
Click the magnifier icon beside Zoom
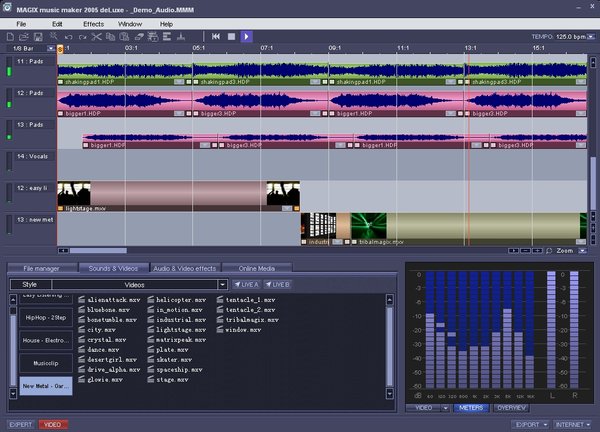(x=549, y=251)
